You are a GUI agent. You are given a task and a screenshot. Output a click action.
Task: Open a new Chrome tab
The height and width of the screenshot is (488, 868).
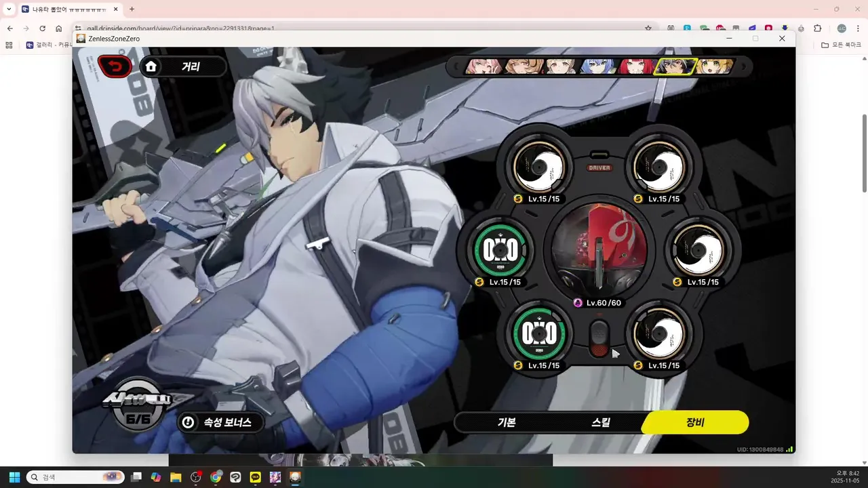pyautogui.click(x=132, y=9)
